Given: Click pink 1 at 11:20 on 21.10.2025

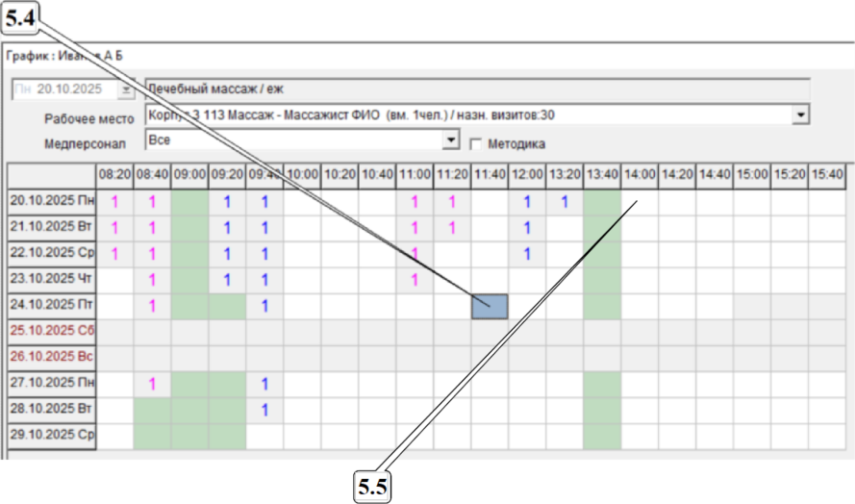Looking at the screenshot, I should (452, 228).
